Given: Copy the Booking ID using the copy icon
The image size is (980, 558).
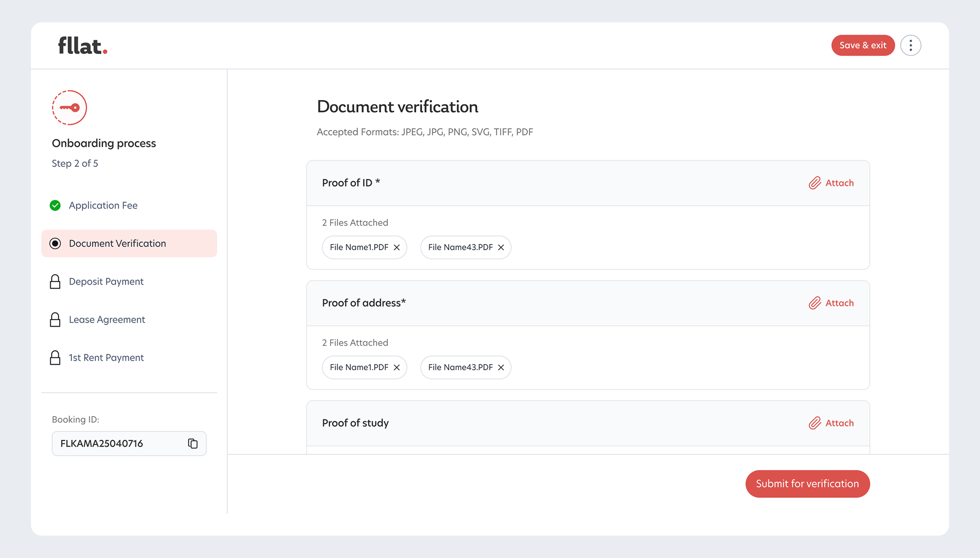Looking at the screenshot, I should point(193,443).
